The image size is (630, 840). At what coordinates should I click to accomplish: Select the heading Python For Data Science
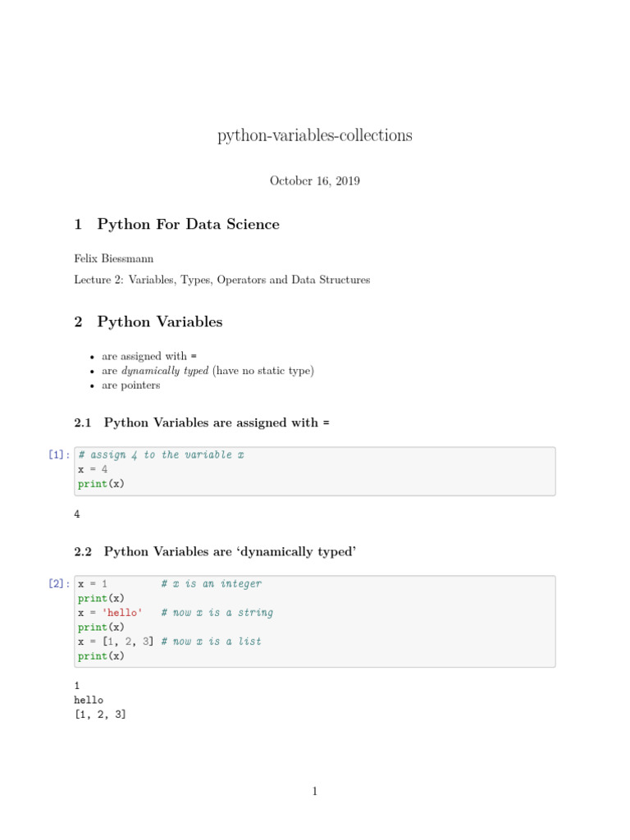188,225
